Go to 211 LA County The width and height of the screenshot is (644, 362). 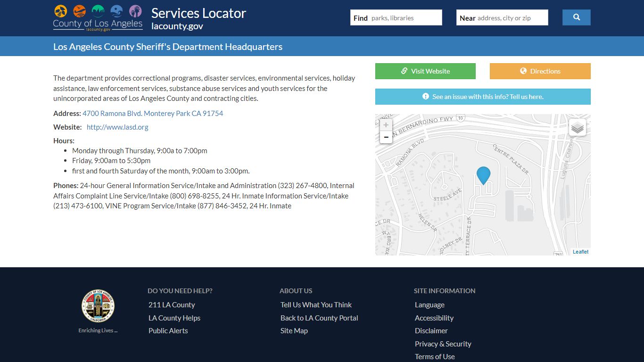(172, 305)
